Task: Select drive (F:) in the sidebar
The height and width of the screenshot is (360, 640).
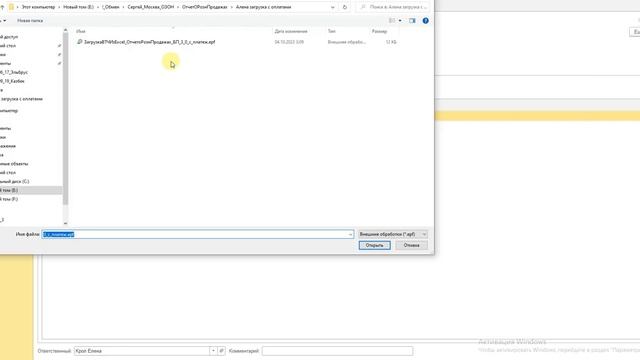Action: click(9, 199)
